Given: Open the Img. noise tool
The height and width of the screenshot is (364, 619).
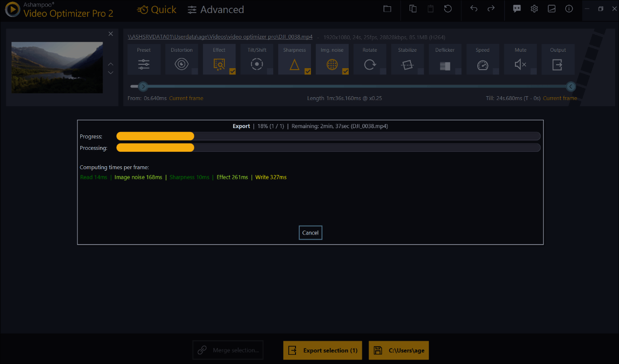Looking at the screenshot, I should pyautogui.click(x=332, y=59).
